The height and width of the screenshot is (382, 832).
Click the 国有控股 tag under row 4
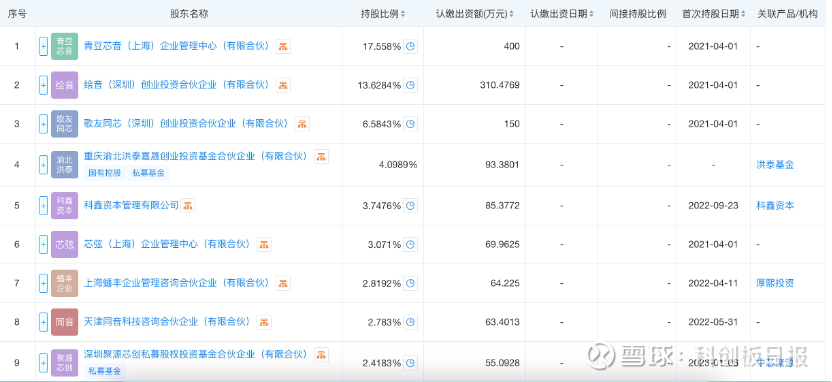(x=105, y=172)
